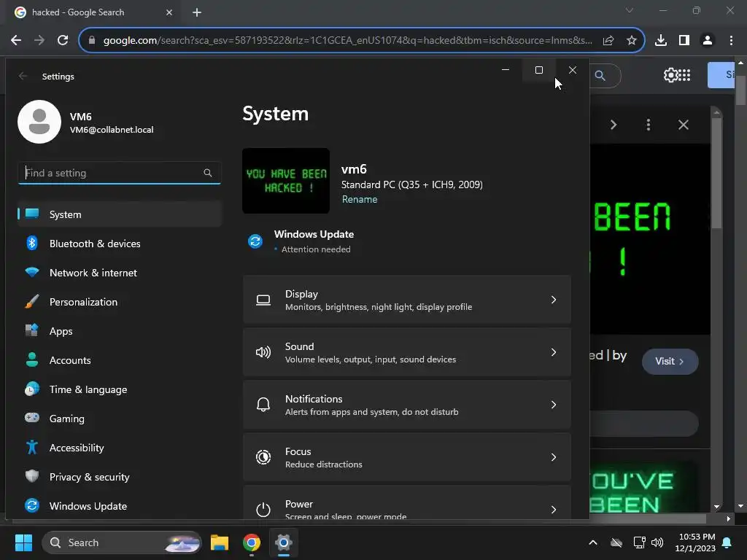
Task: Open Gaming settings category
Action: [120, 419]
